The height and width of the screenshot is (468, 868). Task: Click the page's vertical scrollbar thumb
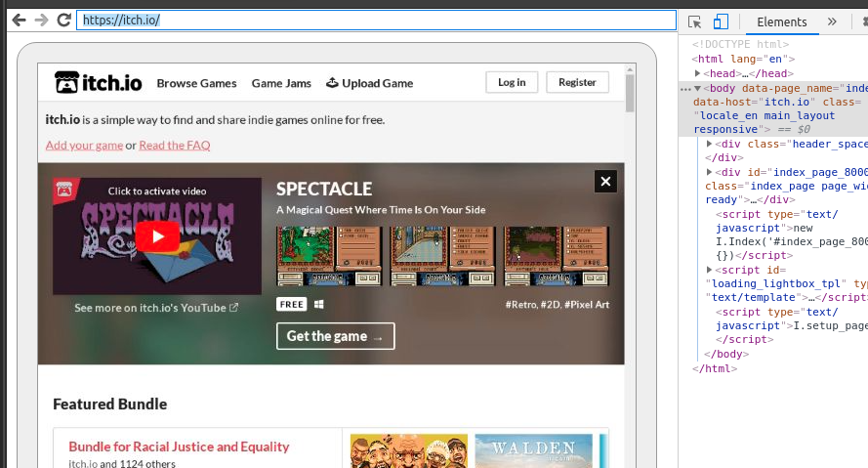pos(630,93)
